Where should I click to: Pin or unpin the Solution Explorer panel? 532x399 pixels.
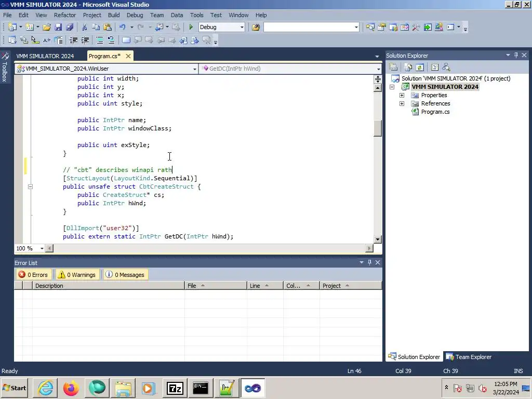pos(516,55)
